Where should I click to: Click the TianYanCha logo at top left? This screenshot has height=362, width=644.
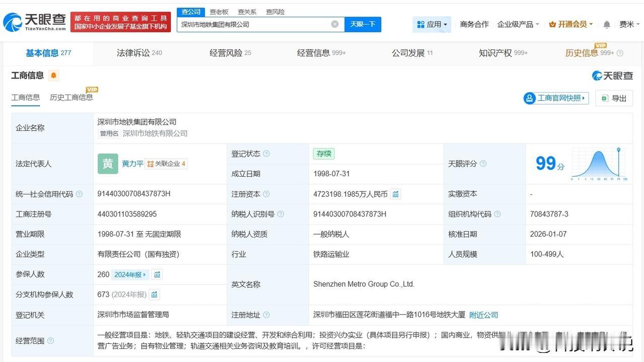coord(35,22)
